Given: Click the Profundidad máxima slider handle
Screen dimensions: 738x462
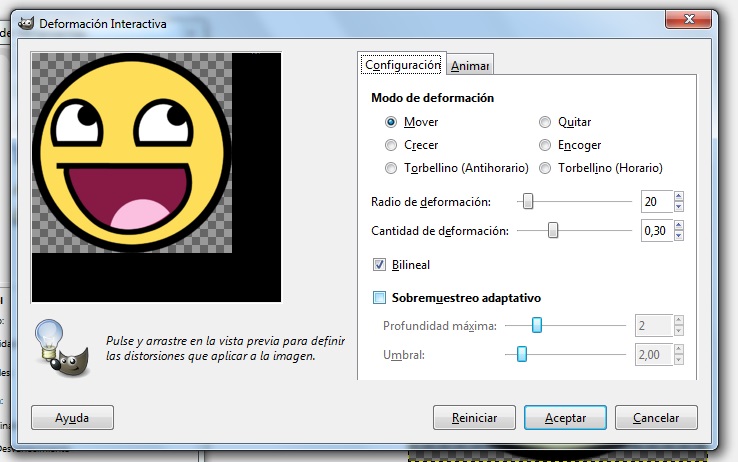Looking at the screenshot, I should point(537,325).
